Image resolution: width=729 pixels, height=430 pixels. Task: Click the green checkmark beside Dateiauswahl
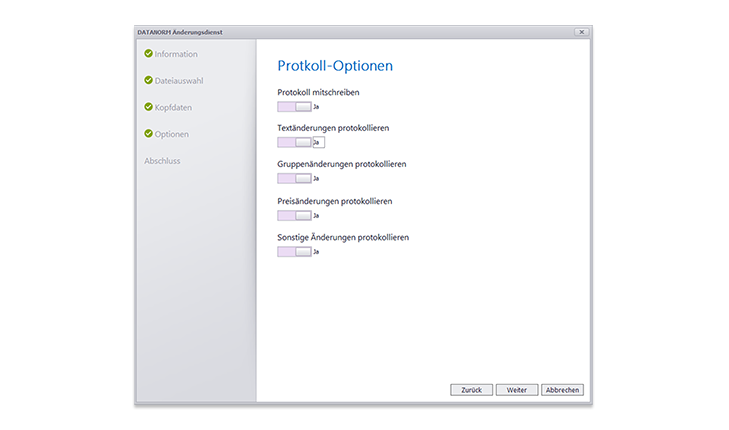click(x=148, y=80)
